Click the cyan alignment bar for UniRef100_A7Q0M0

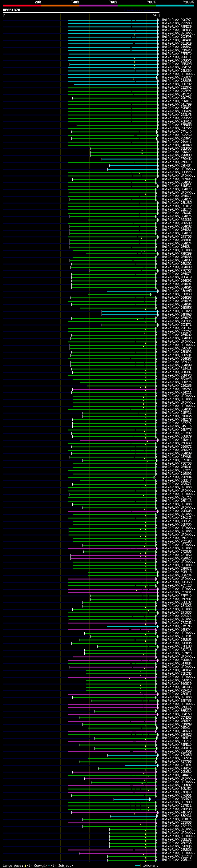[x=130, y=159]
